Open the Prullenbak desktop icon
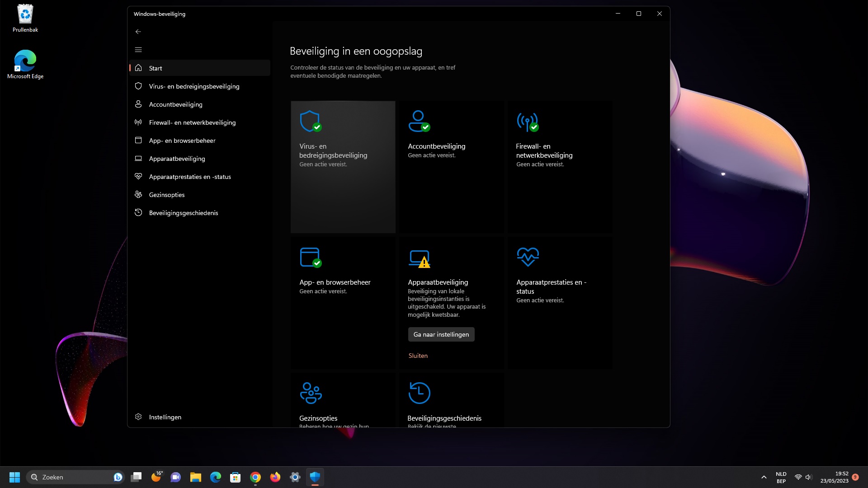The height and width of the screenshot is (488, 868). [x=25, y=19]
